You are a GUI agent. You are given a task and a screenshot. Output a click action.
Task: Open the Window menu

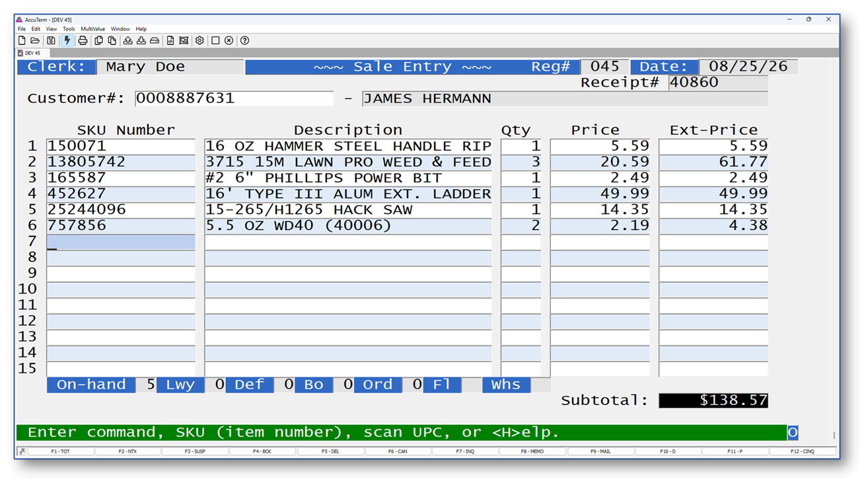click(120, 29)
